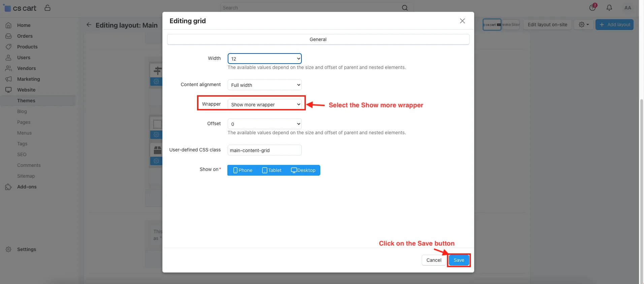The image size is (644, 284).
Task: Open the Offset dropdown
Action: (265, 124)
